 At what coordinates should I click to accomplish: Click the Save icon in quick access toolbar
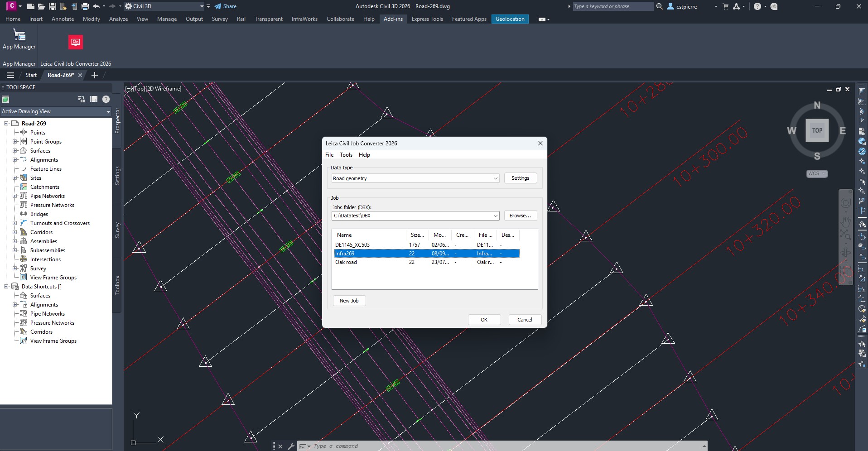[53, 6]
